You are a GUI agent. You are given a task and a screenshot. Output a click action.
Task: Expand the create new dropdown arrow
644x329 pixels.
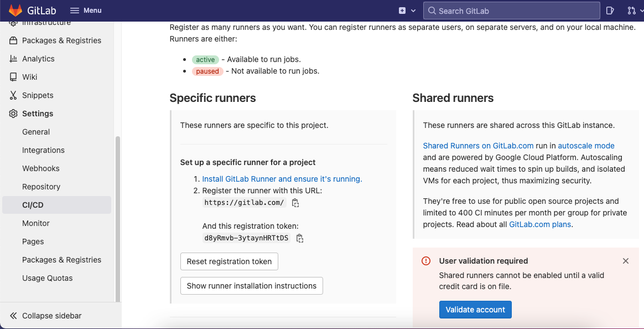413,11
